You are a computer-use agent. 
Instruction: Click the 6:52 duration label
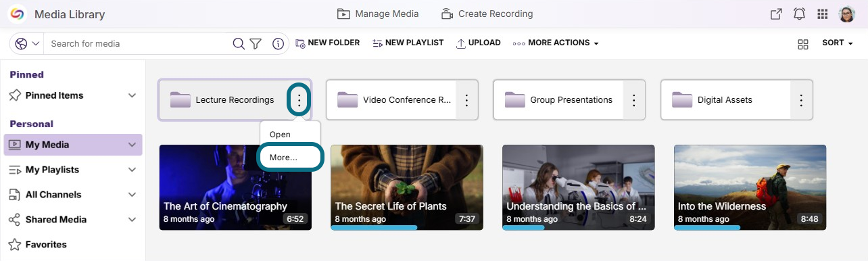pos(295,219)
